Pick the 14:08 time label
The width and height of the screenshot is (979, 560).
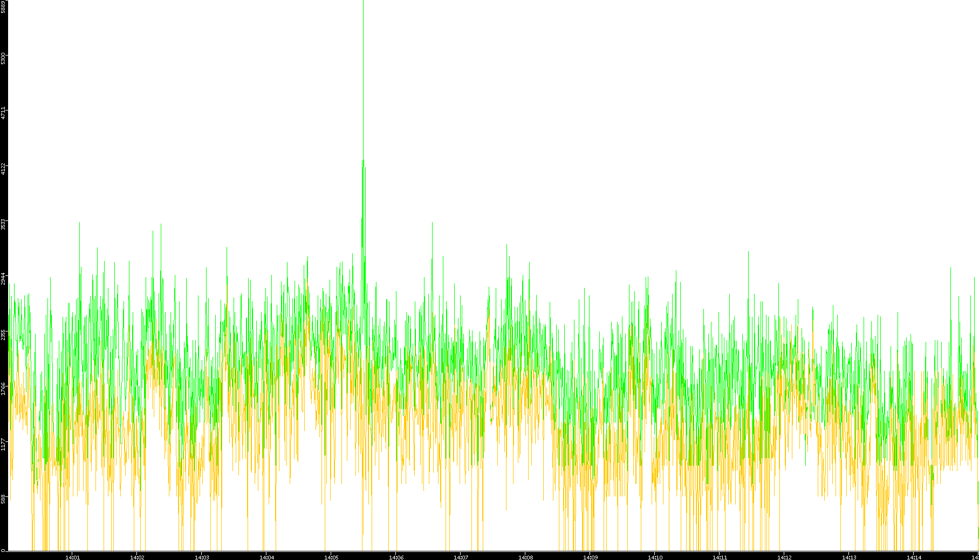(526, 557)
